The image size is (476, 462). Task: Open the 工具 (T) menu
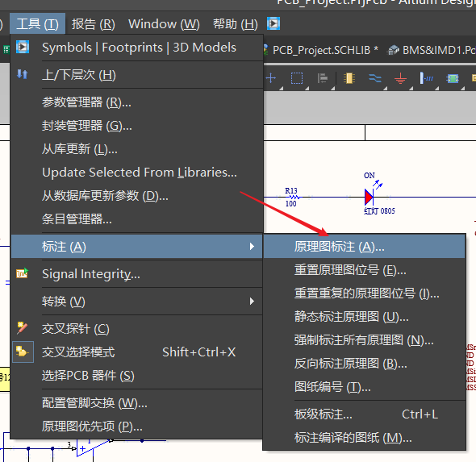tap(37, 23)
